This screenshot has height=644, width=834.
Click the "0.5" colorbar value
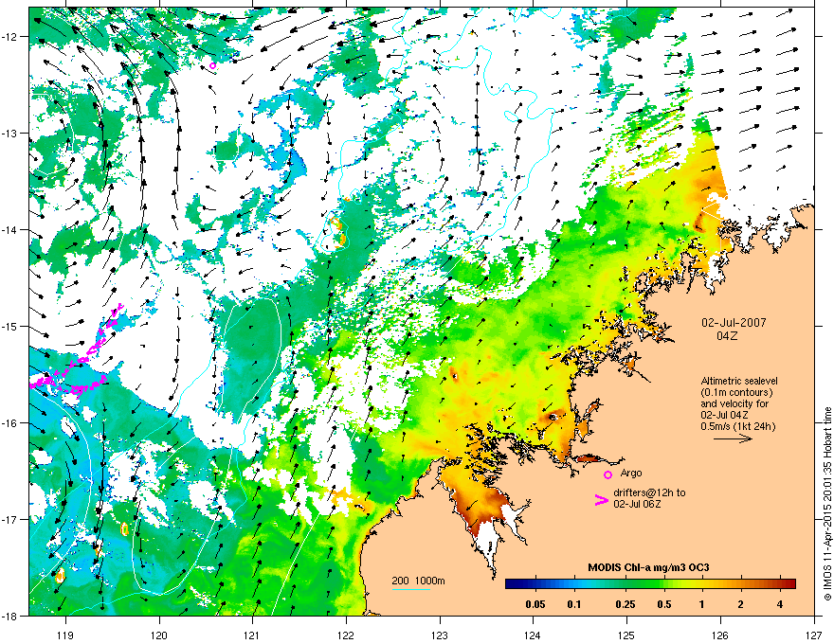tap(664, 604)
